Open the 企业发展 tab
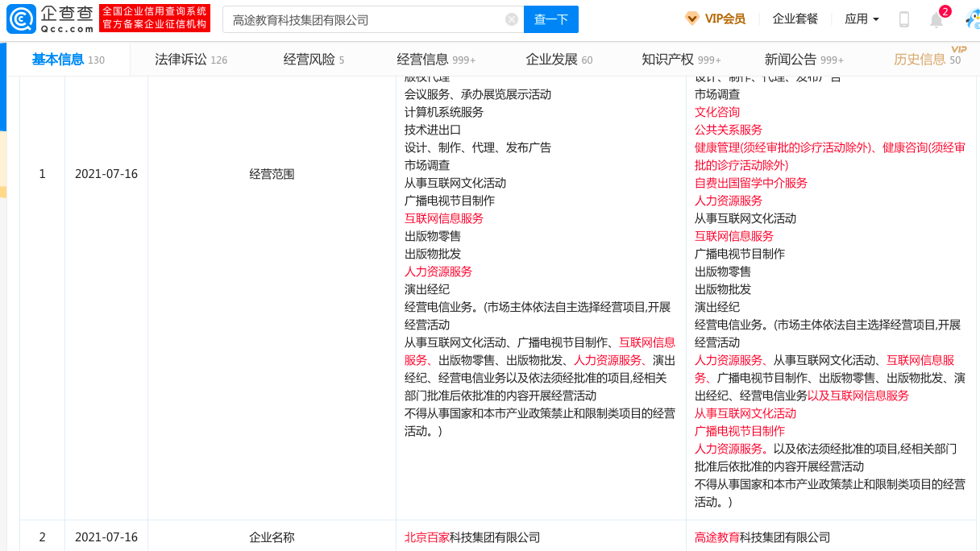Screen dimensions: 980x551 554,59
